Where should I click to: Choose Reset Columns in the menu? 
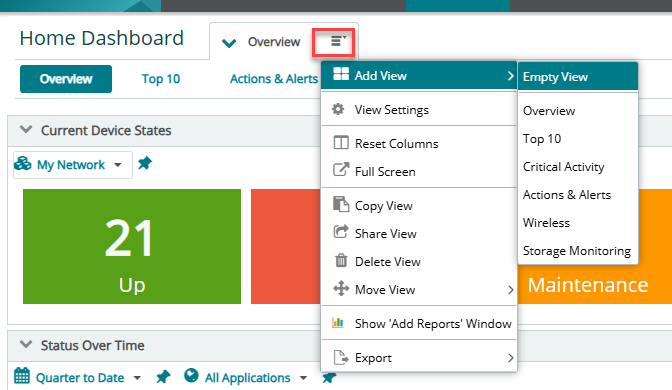point(419,144)
